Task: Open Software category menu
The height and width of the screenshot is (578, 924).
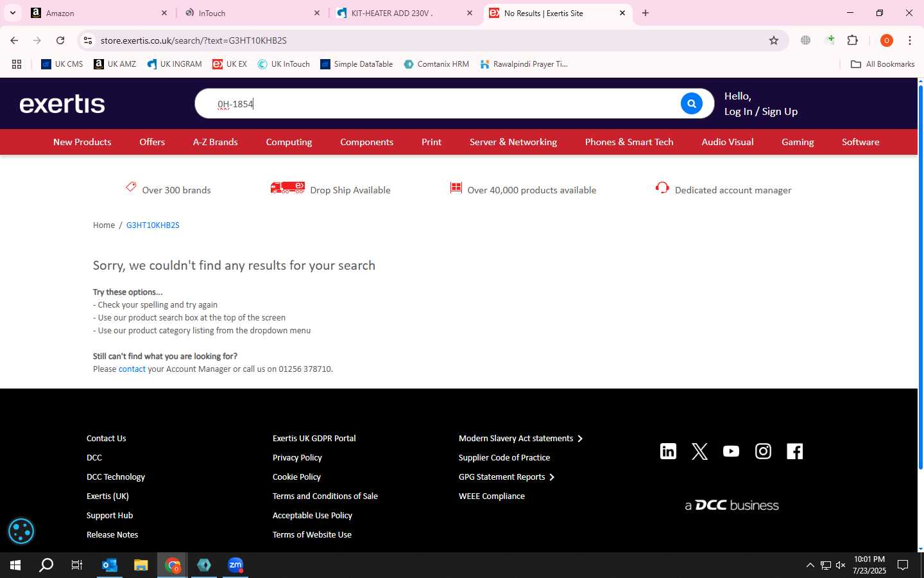Action: 860,142
